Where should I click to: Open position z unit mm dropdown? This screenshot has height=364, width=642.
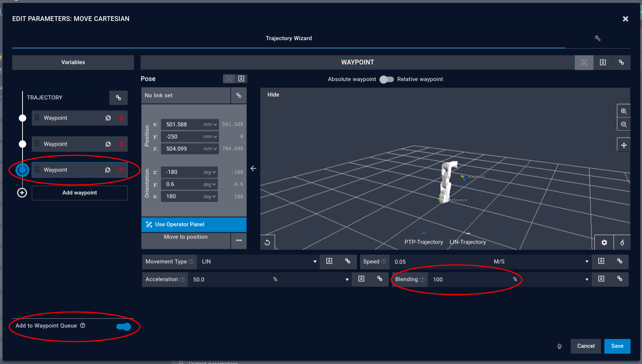point(210,149)
